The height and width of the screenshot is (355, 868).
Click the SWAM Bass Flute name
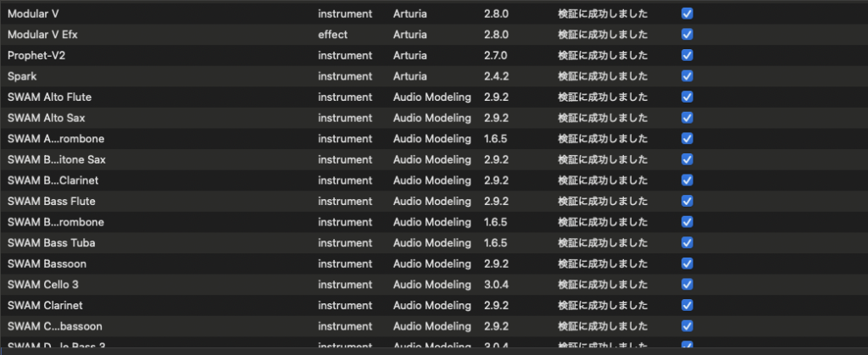(51, 201)
